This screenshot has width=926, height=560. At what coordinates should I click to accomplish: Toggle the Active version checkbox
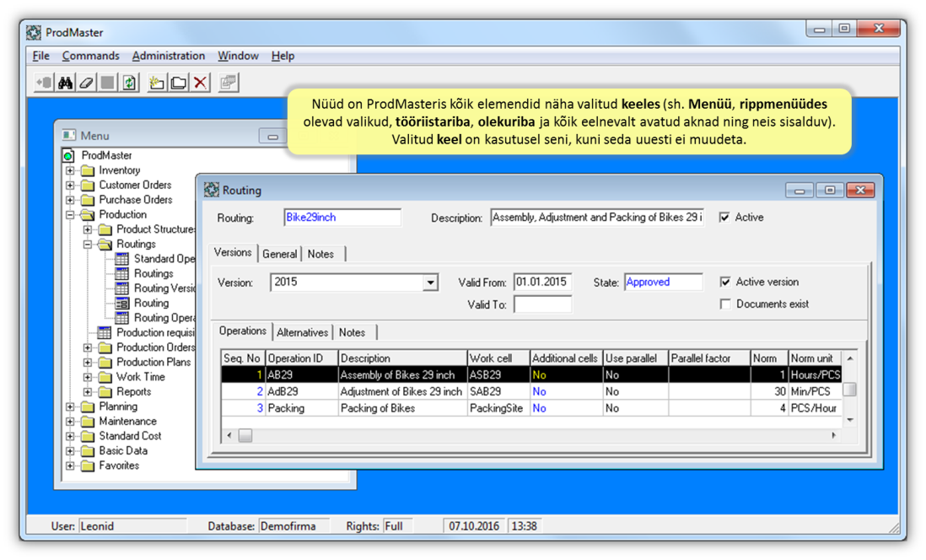pos(725,282)
